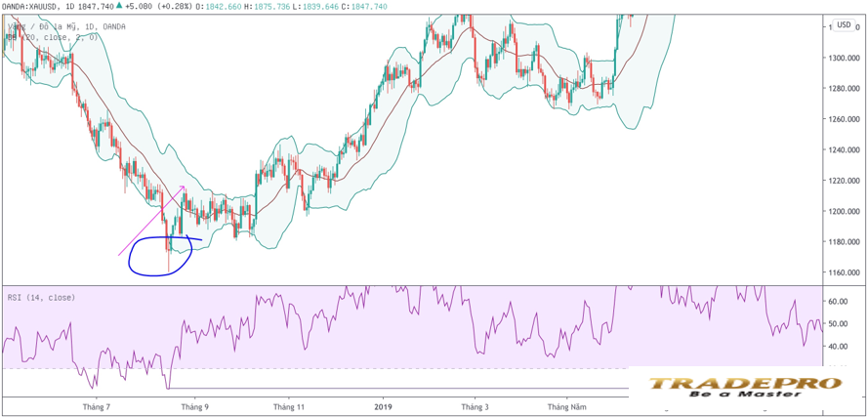Click the Tháng 7 time axis label
Screen dimensions: 868x417
click(x=97, y=407)
